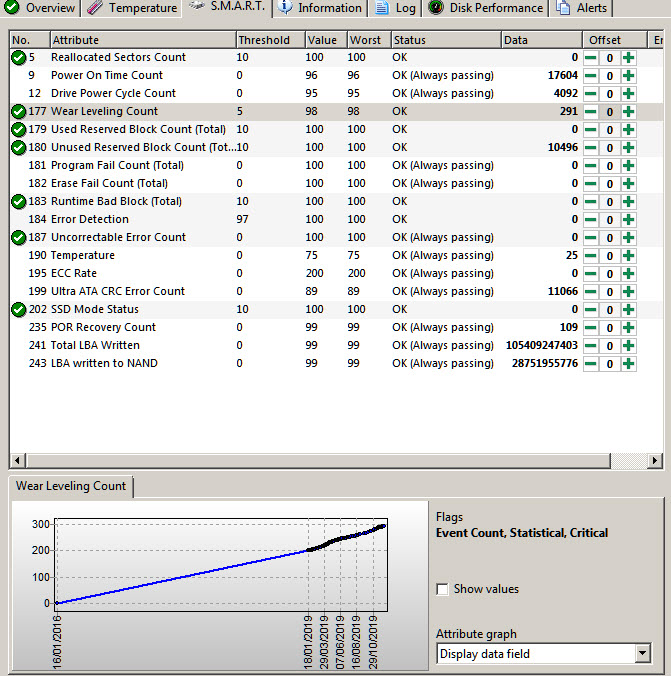
Task: Toggle check icon for SSD Mode Status
Action: (19, 309)
